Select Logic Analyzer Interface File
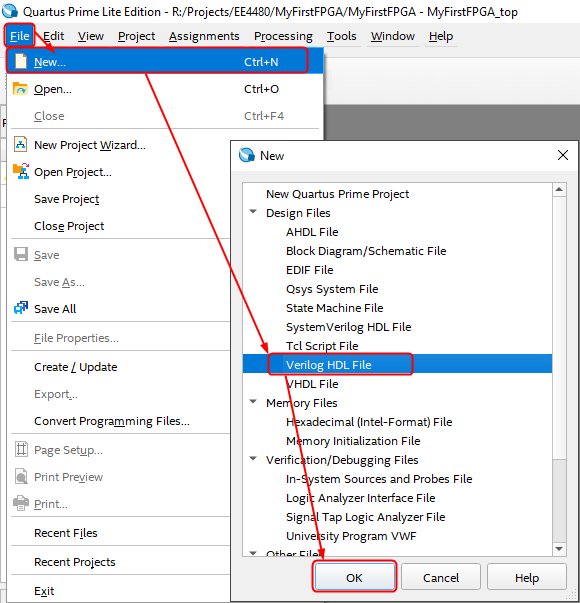The width and height of the screenshot is (580, 603). pos(360,498)
